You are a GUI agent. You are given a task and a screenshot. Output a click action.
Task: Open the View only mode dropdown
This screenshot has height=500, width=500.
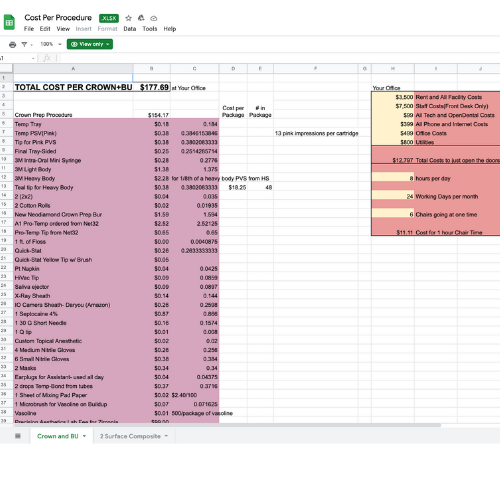pos(90,44)
